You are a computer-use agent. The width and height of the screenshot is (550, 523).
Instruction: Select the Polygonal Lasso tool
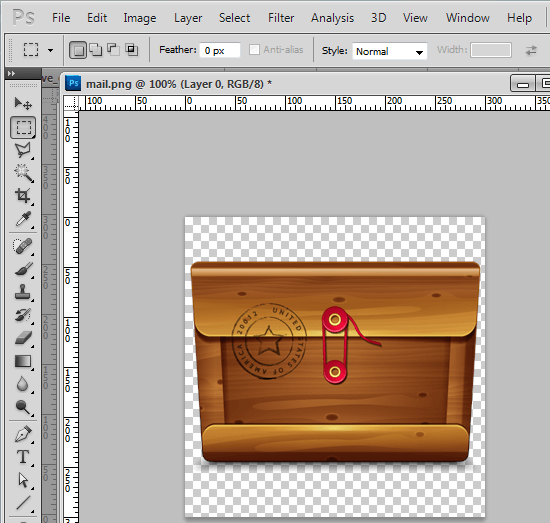(x=23, y=150)
